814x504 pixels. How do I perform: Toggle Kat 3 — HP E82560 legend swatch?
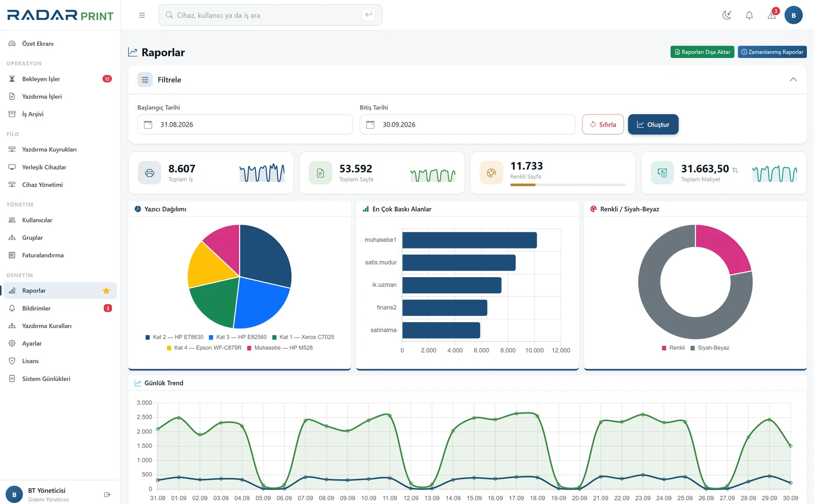point(211,337)
